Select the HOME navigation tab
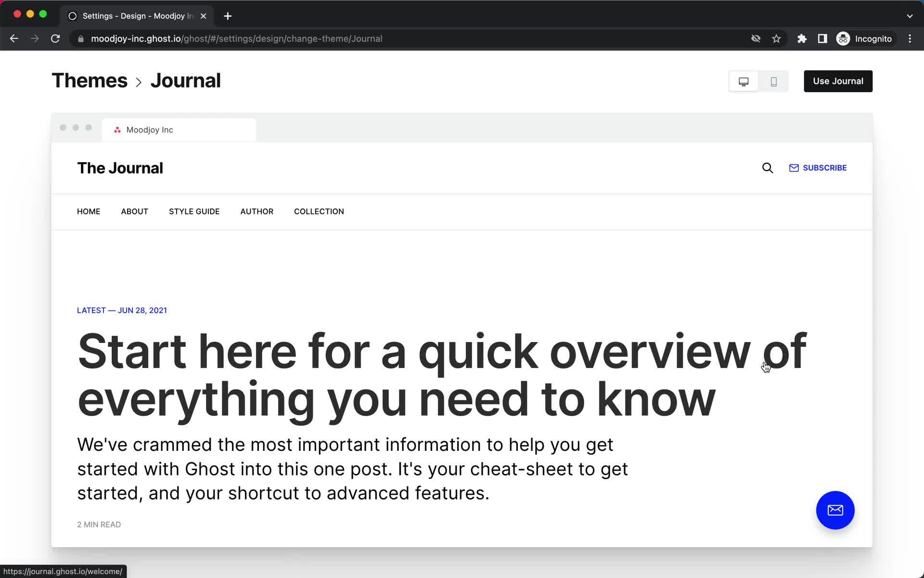This screenshot has height=578, width=924. click(x=89, y=211)
